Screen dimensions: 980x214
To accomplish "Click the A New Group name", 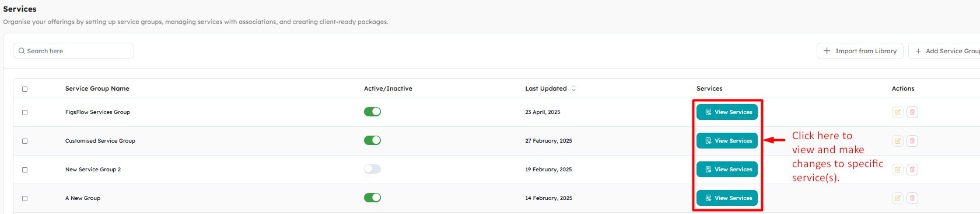I will point(83,198).
